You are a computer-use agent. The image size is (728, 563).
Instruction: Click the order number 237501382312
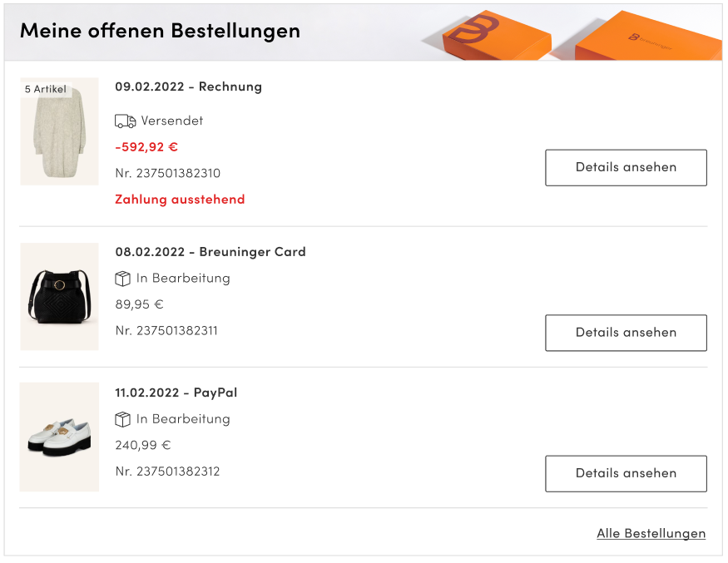coord(167,472)
